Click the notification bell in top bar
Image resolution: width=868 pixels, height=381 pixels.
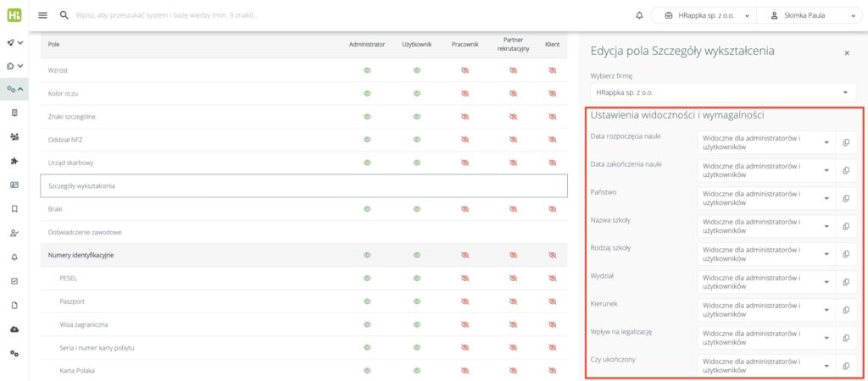(x=639, y=15)
